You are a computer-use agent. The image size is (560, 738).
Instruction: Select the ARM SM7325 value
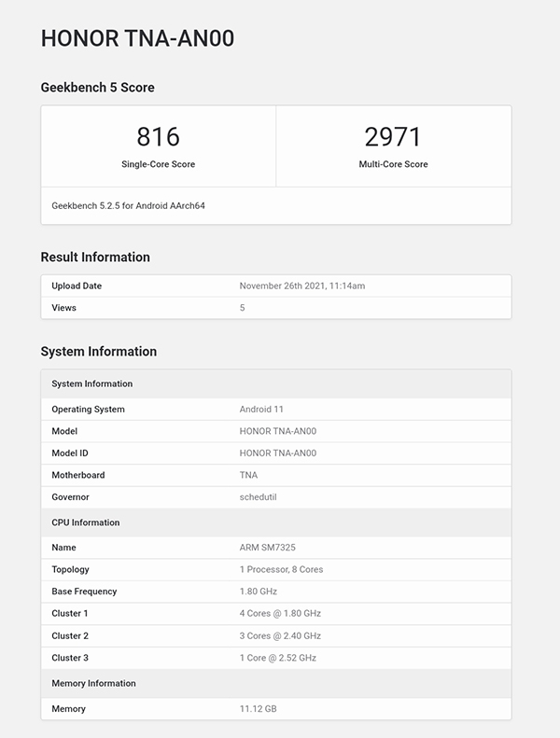(x=268, y=548)
